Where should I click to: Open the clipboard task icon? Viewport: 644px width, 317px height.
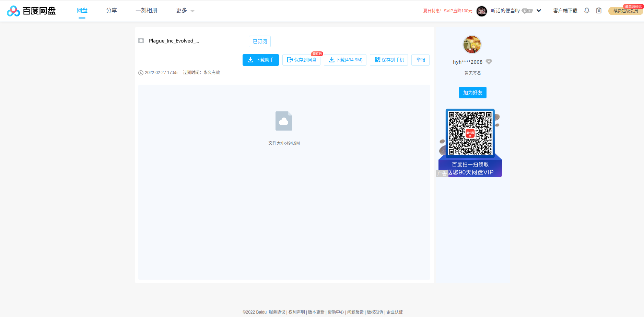point(599,11)
